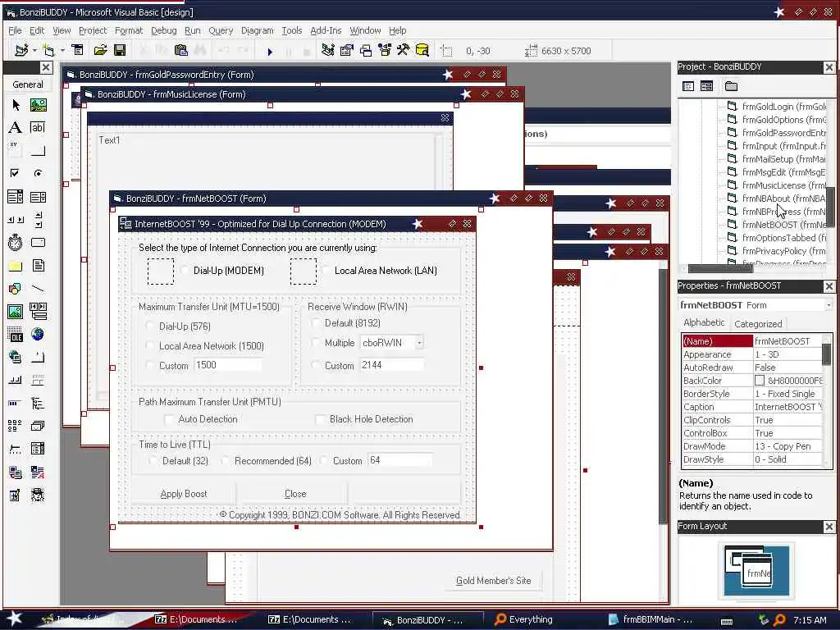Open the Properties Window toolbar icon

(x=347, y=50)
